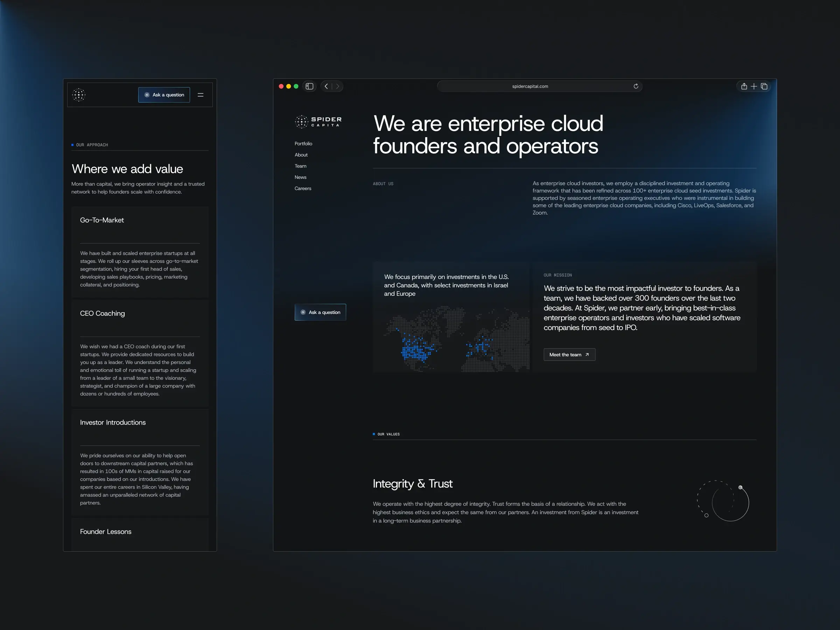The image size is (840, 630).
Task: Click the browser share icon
Action: tap(744, 86)
